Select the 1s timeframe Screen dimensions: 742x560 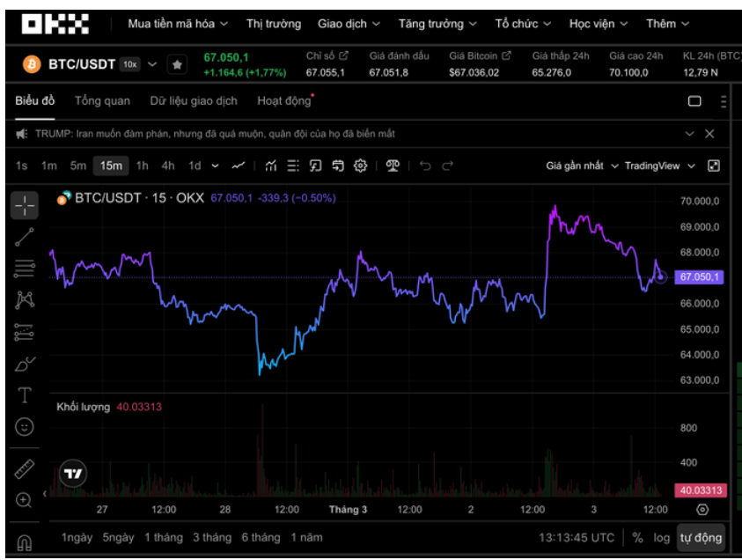pos(21,166)
